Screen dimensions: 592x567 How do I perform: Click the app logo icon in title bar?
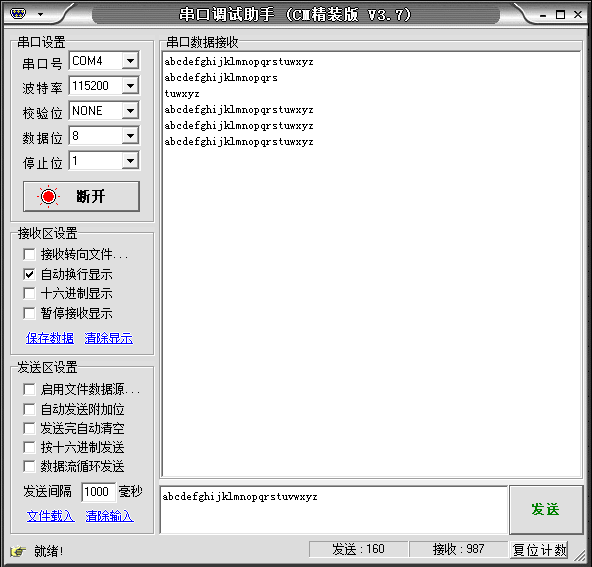(18, 14)
